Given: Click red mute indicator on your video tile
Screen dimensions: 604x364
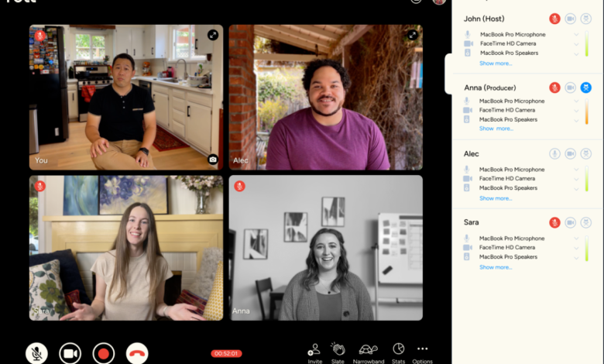Looking at the screenshot, I should point(40,36).
